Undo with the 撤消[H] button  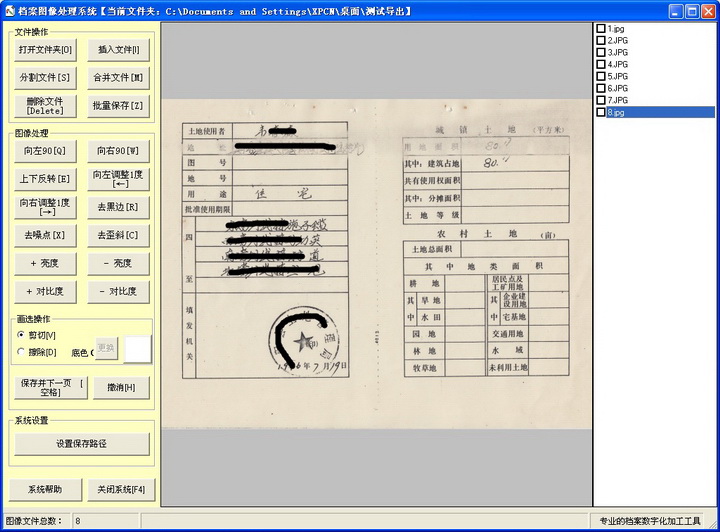coord(121,388)
